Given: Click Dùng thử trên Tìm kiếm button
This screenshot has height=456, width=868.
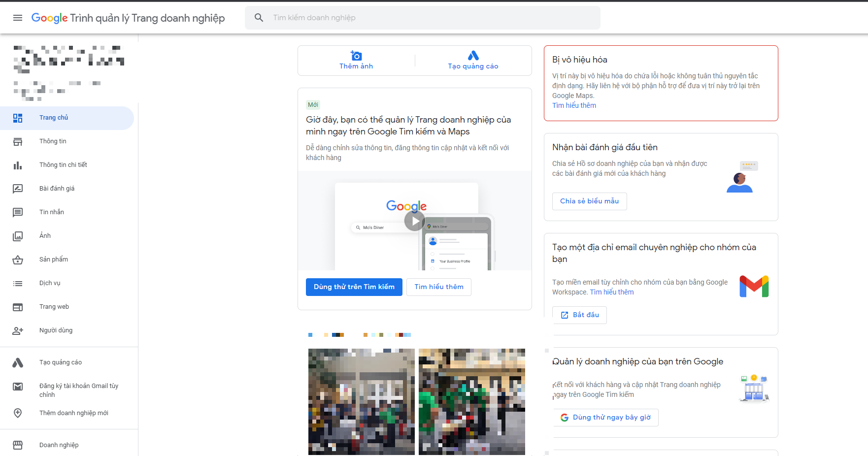Looking at the screenshot, I should 354,287.
